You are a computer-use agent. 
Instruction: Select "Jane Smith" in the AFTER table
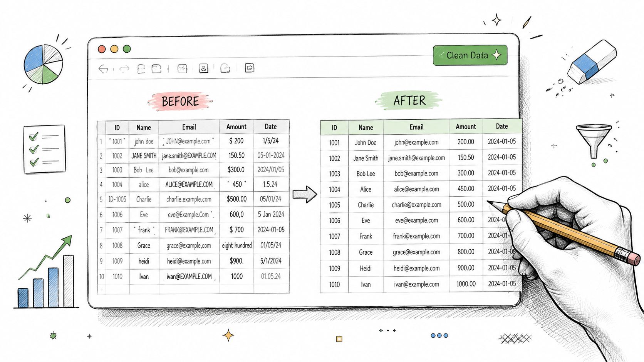pos(366,158)
